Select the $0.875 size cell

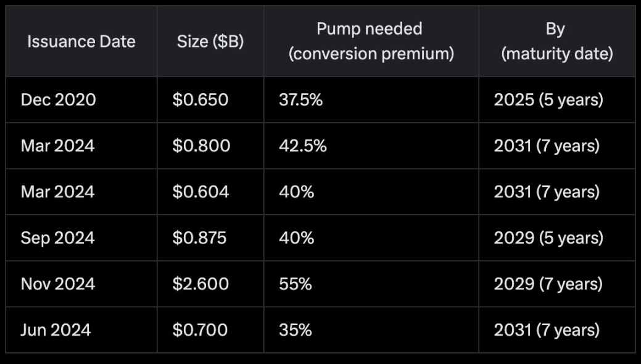tap(200, 238)
